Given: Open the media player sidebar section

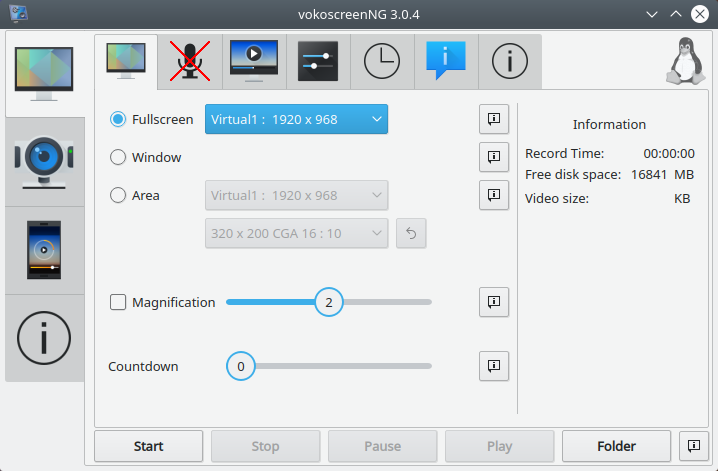Looking at the screenshot, I should click(x=44, y=250).
